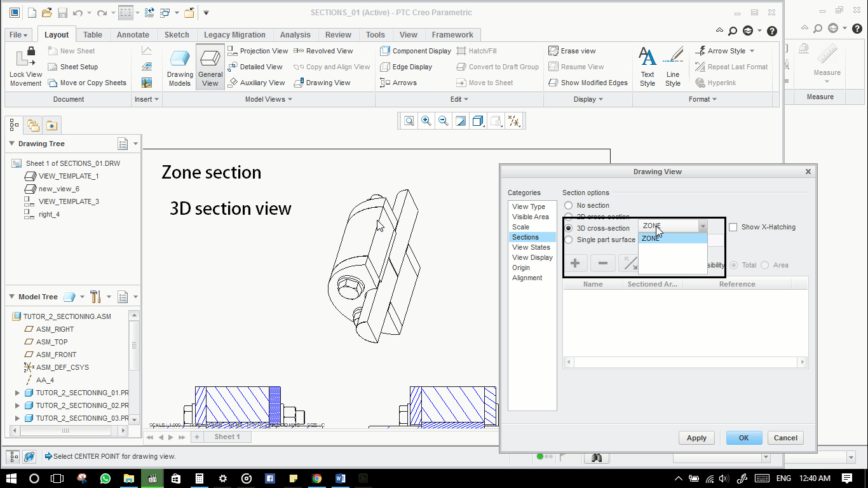Image resolution: width=868 pixels, height=488 pixels.
Task: Select Single part surface option
Action: (x=569, y=240)
